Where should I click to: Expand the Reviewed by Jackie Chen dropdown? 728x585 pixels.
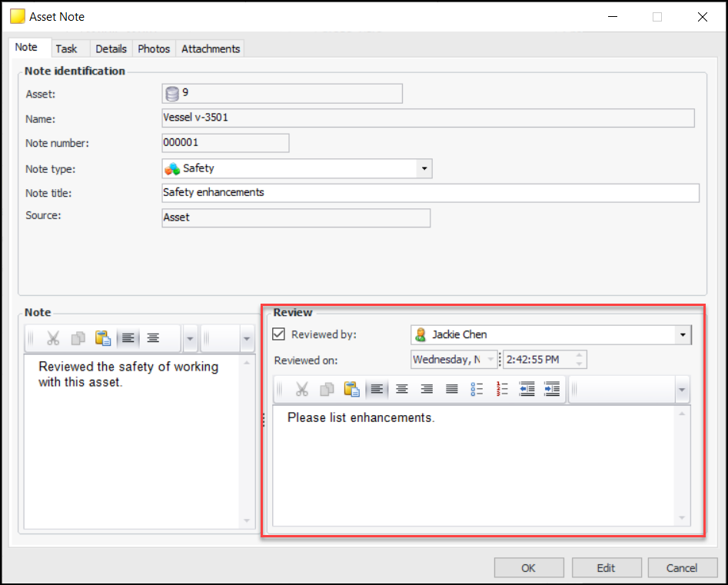(x=682, y=335)
